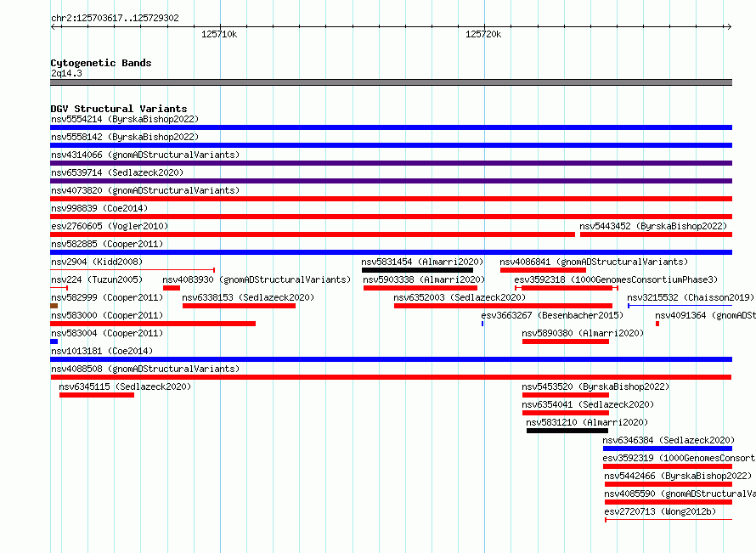Open the nsv4073820 (gnomADStructuralVariants) label
The width and height of the screenshot is (756, 553).
click(x=145, y=190)
